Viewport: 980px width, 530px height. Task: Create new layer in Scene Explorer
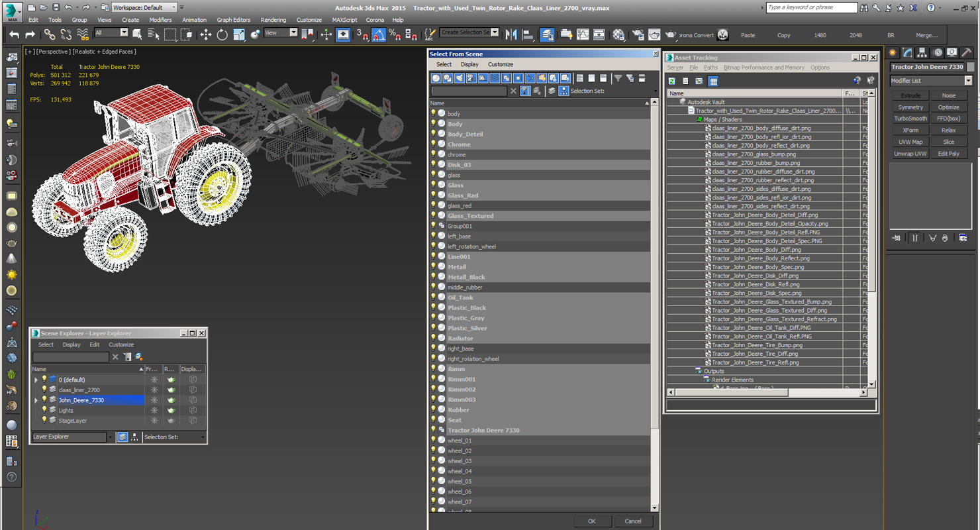coord(139,356)
